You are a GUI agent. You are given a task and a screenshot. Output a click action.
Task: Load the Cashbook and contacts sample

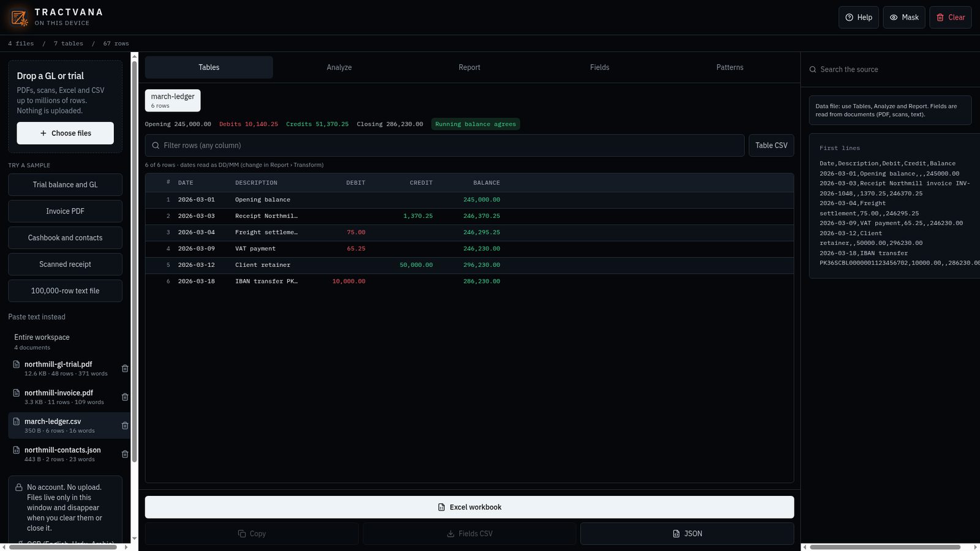65,238
